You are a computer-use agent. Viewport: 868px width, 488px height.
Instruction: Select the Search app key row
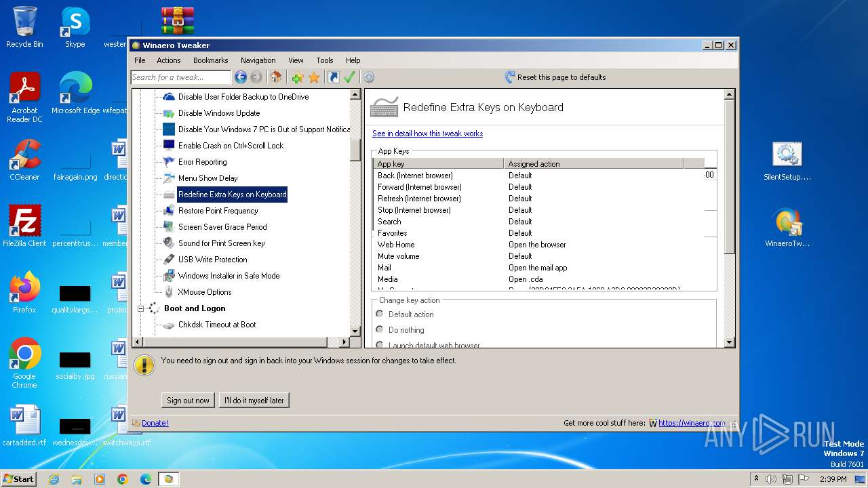pyautogui.click(x=539, y=222)
